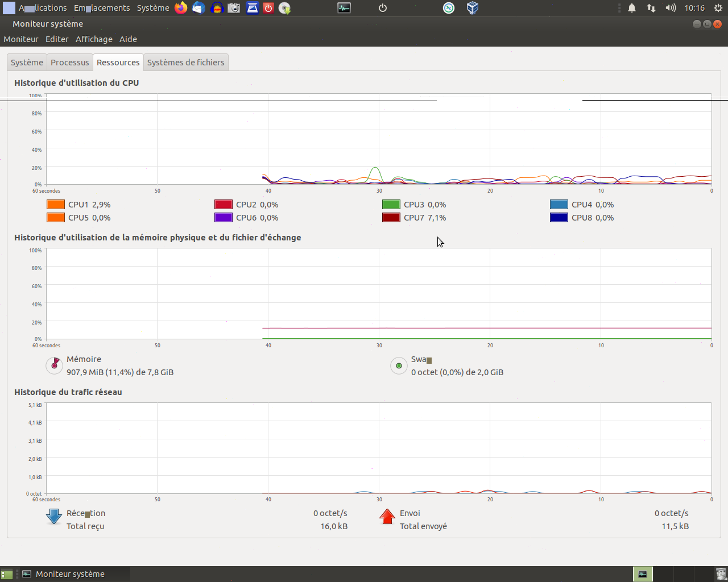
Task: Click the memory and swap history graph
Action: pyautogui.click(x=379, y=294)
